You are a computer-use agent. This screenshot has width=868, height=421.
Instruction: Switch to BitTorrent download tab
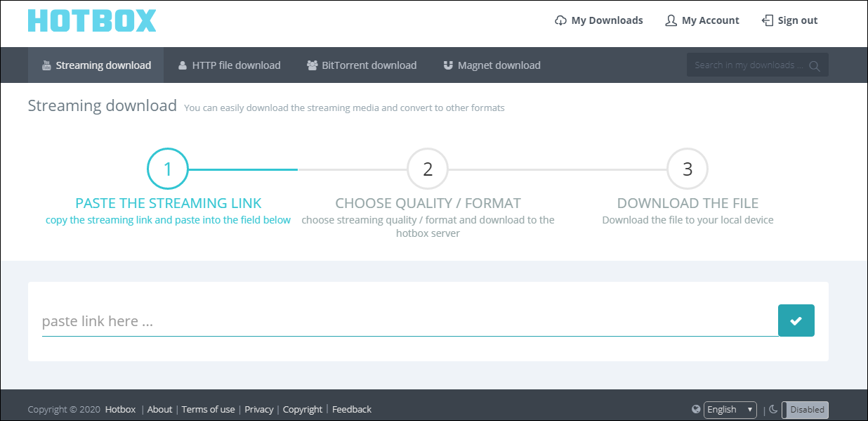(x=362, y=65)
